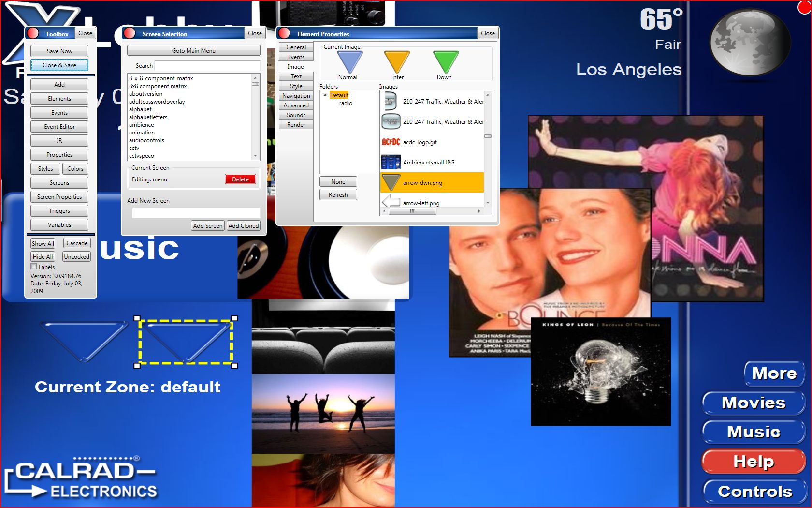
Task: Click the Delete screen button
Action: tap(240, 179)
